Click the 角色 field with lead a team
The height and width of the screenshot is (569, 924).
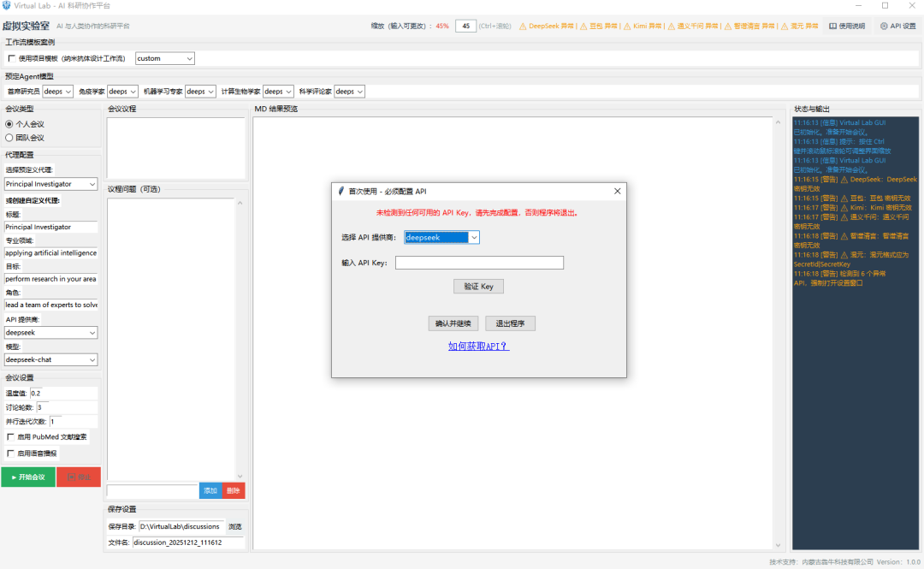tap(50, 305)
